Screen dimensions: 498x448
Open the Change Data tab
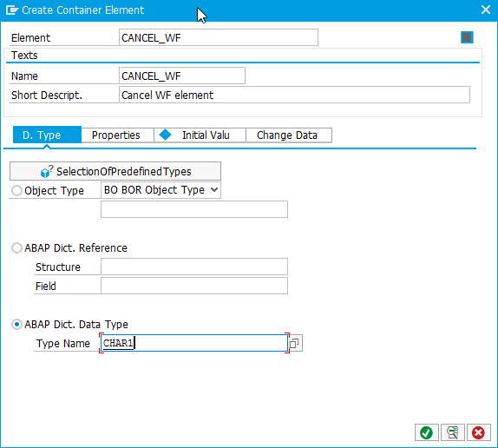pyautogui.click(x=287, y=135)
